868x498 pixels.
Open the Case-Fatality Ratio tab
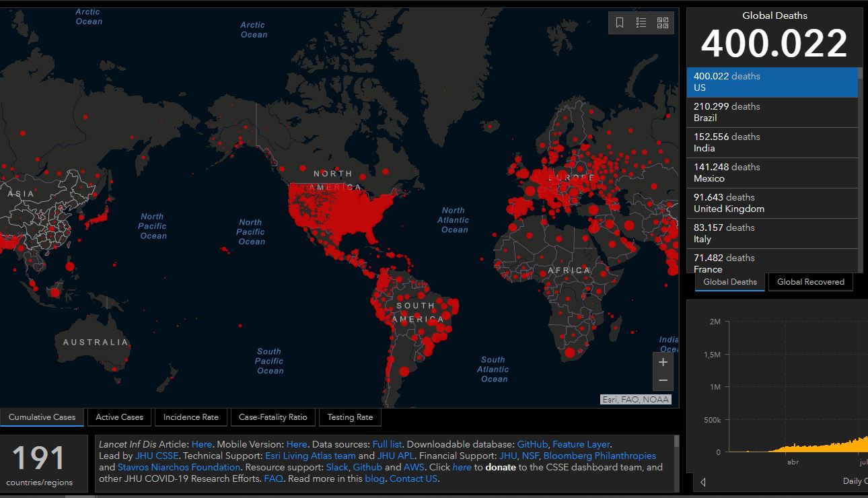(273, 417)
